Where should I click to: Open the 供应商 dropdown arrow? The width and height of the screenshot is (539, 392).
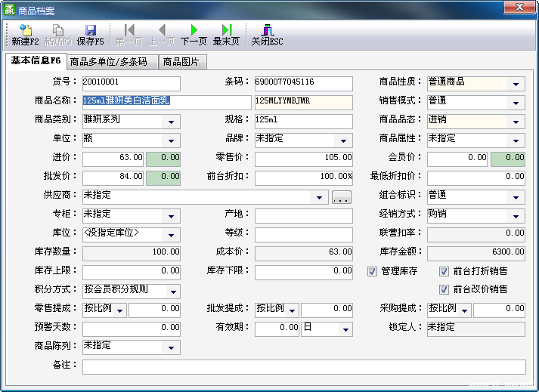click(319, 197)
